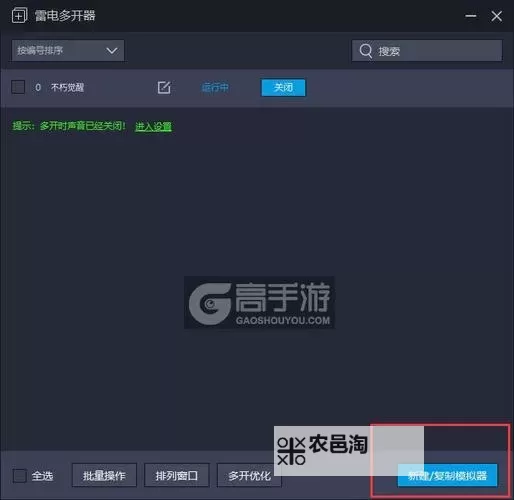Open the 进入设置 link
Image resolution: width=514 pixels, height=500 pixels.
click(153, 126)
